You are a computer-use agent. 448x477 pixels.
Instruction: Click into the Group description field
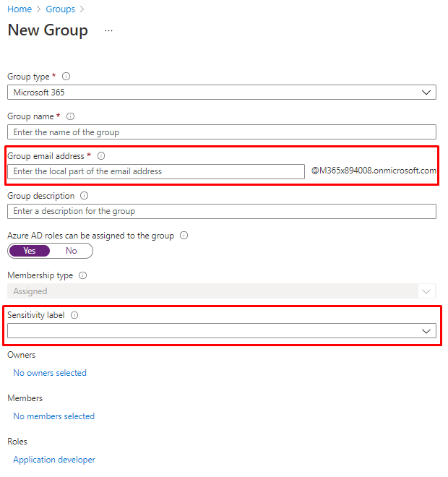pos(221,211)
